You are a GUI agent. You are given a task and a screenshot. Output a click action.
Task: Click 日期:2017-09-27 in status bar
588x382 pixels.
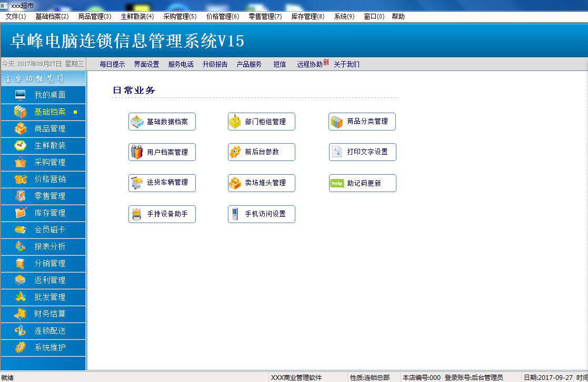point(548,377)
